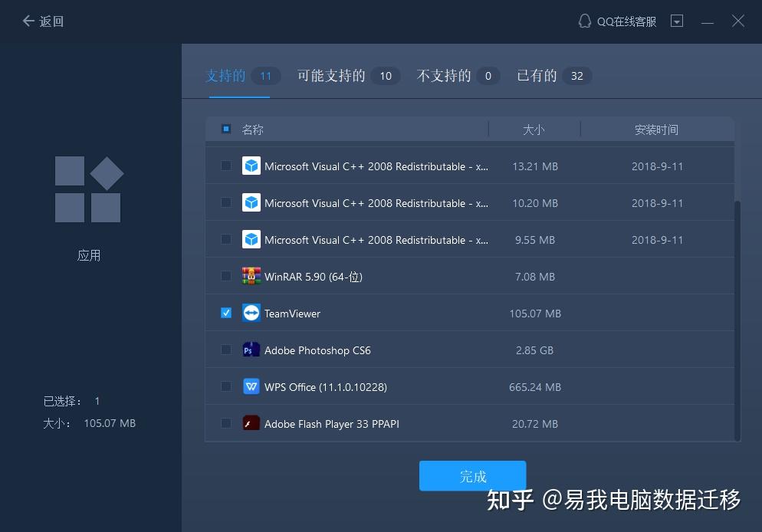Click the Adobe Flash Player 33 PPAPI name
Screen dimensions: 762x532
pyautogui.click(x=332, y=424)
